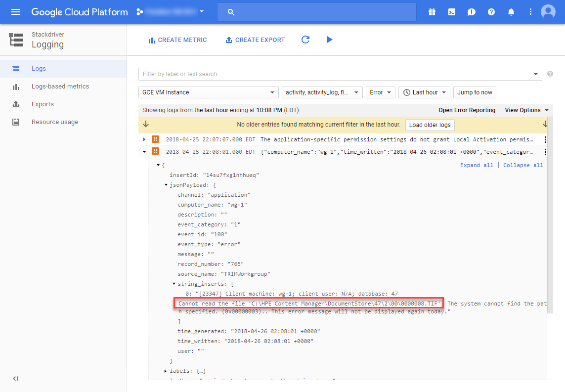Screen dimensions: 565x392
Task: Open the header three-dot settings menu
Action: point(530,12)
